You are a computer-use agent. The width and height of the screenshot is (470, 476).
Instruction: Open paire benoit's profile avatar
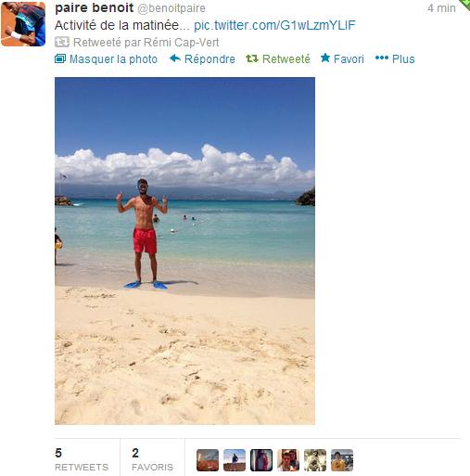[23, 24]
